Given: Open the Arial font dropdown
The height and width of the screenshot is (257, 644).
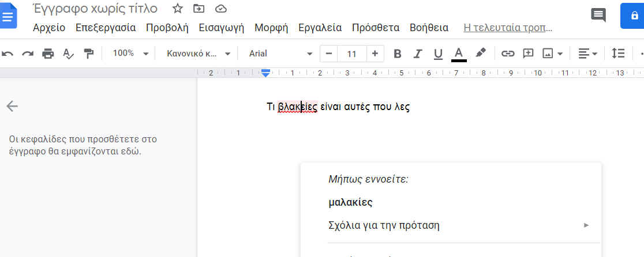Looking at the screenshot, I should click(x=280, y=54).
